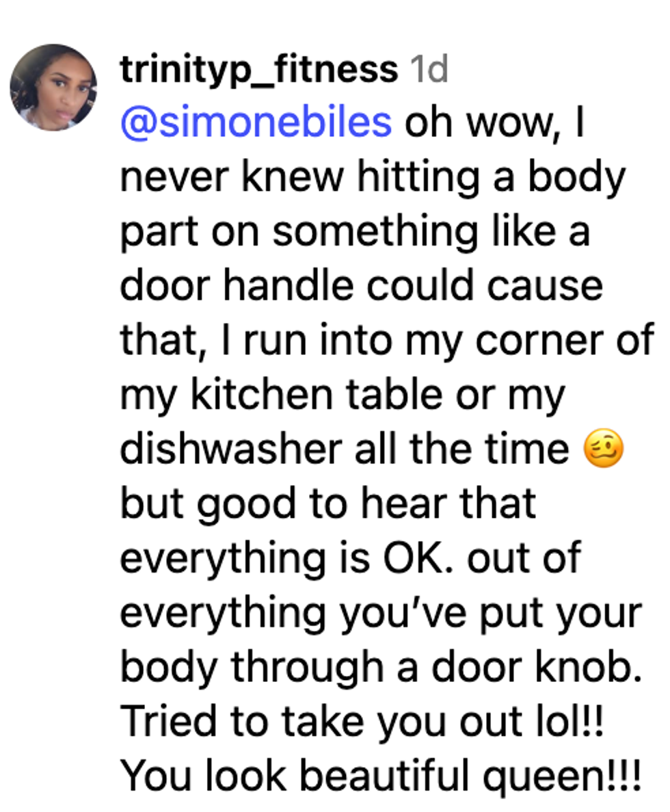Open the trinityp_fitness username link
670x812 pixels.
click(258, 69)
